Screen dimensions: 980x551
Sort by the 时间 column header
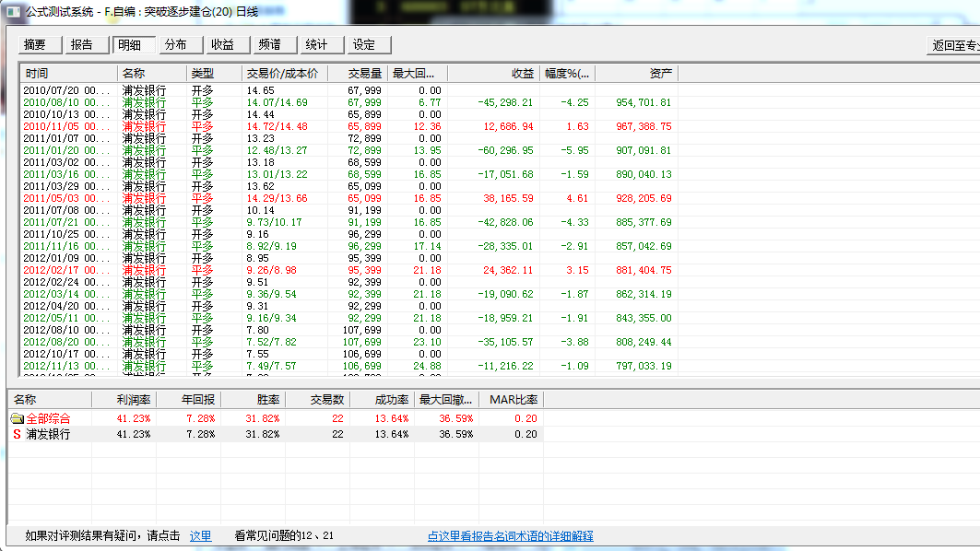pos(69,74)
